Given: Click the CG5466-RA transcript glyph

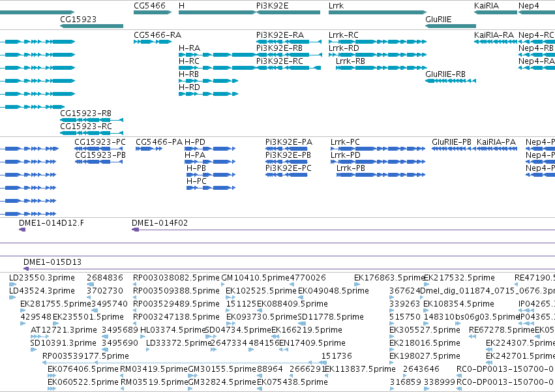Looking at the screenshot, I should tap(153, 42).
